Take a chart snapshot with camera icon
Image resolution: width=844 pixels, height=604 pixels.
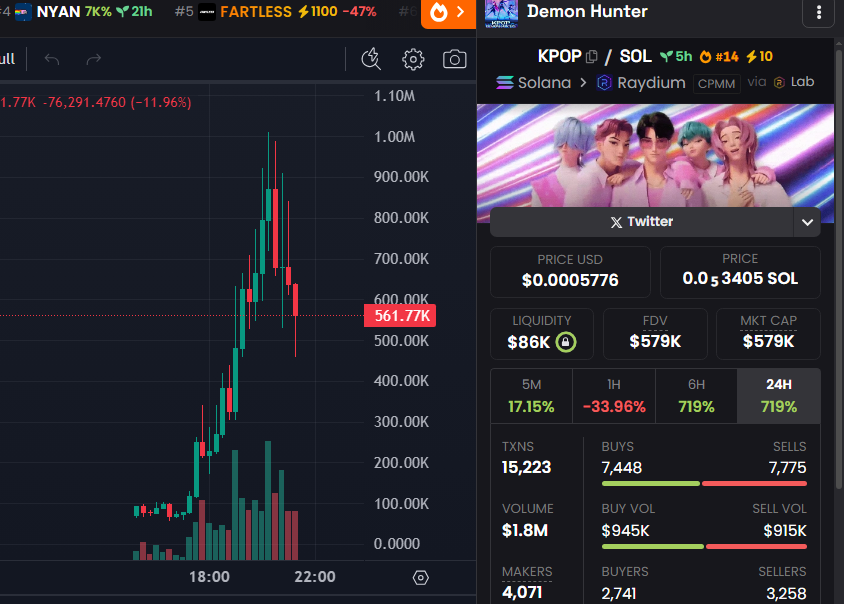click(x=454, y=59)
